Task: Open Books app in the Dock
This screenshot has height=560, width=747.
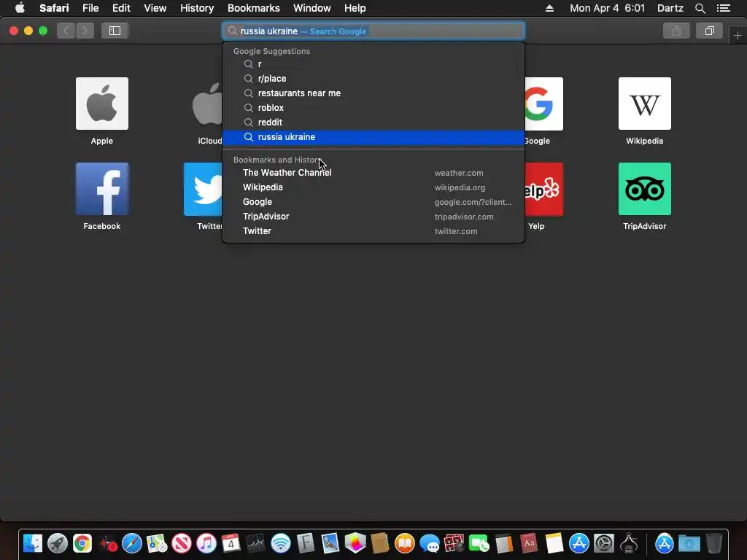Action: (404, 543)
